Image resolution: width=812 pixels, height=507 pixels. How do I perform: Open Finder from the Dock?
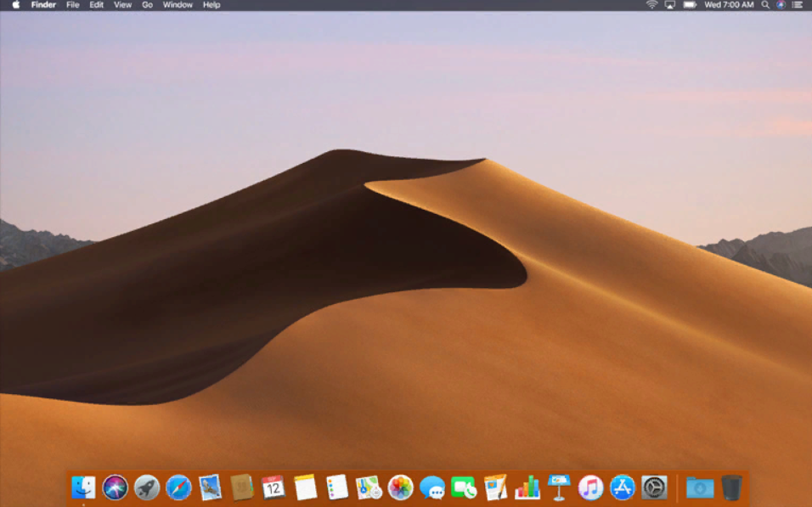pyautogui.click(x=83, y=487)
